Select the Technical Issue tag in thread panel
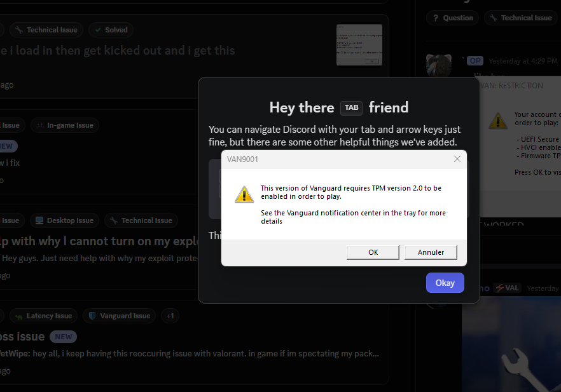Image resolution: width=561 pixels, height=392 pixels. [522, 18]
